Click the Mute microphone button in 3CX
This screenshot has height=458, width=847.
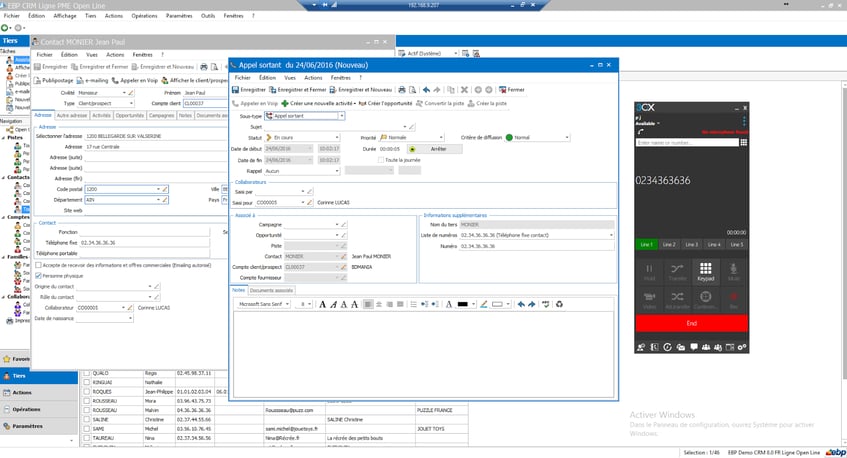coord(734,272)
